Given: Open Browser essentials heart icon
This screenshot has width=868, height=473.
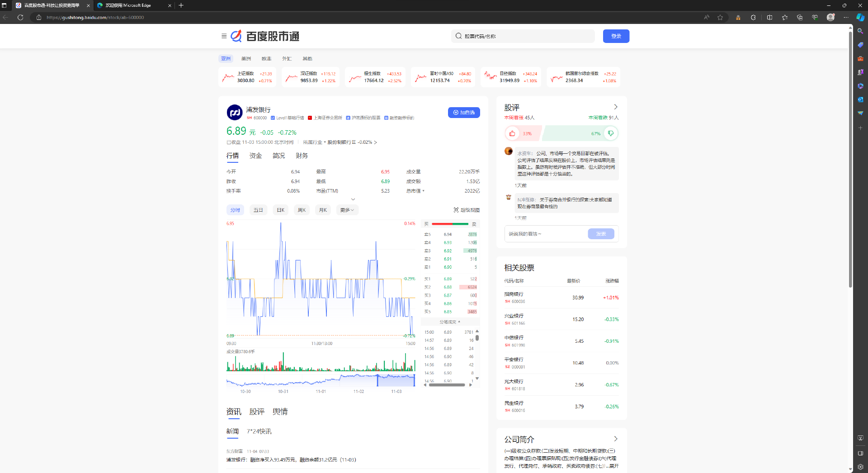Looking at the screenshot, I should [815, 17].
